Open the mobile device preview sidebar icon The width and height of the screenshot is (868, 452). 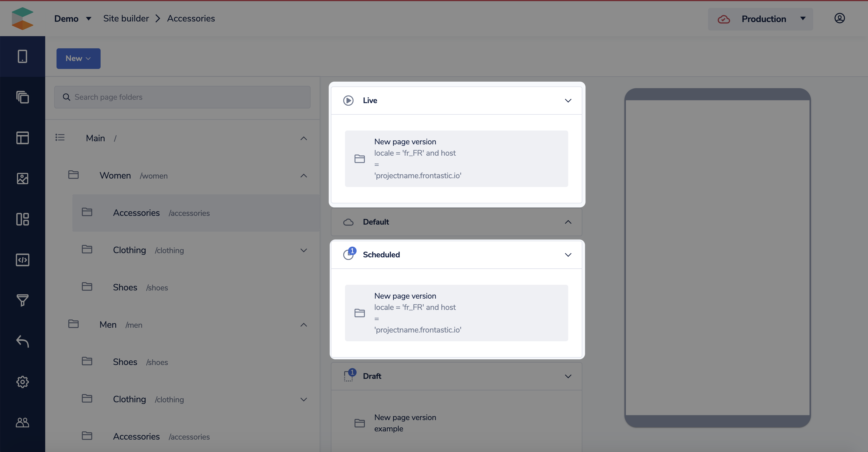click(22, 56)
